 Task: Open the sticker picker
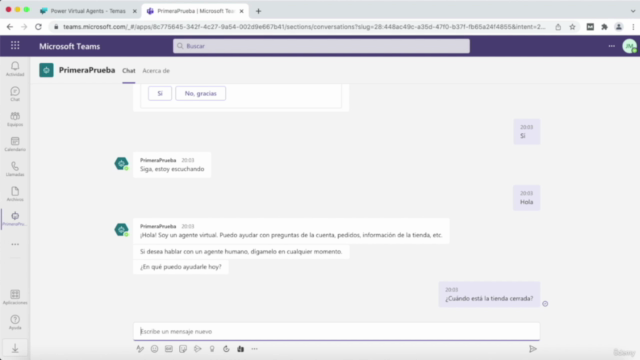tap(183, 349)
